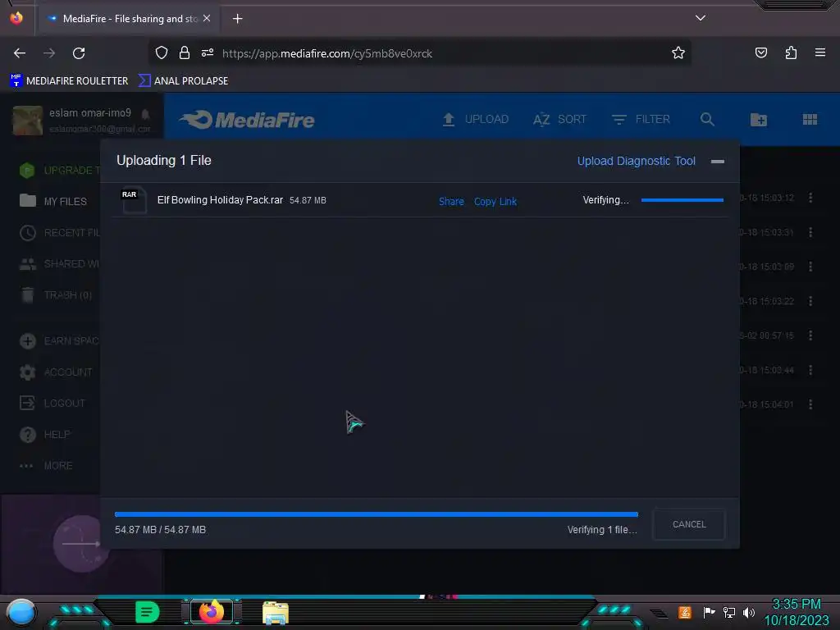Bookmark this page with the star icon
The image size is (840, 630).
pyautogui.click(x=678, y=52)
